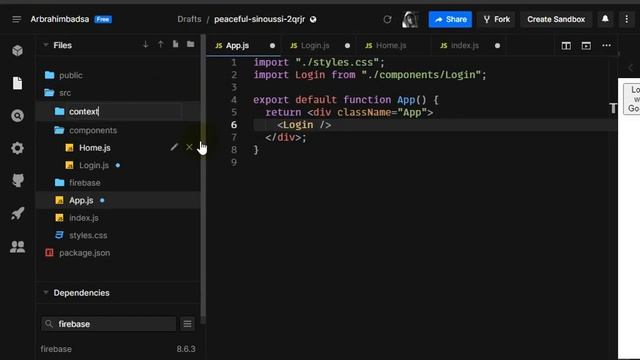The width and height of the screenshot is (640, 360).
Task: Click the refresh icon in top bar
Action: [387, 19]
